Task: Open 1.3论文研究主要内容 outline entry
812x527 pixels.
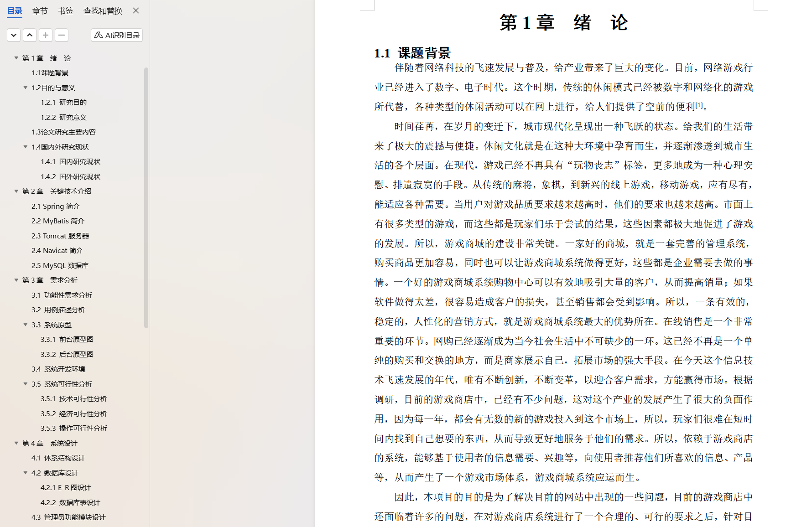Action: coord(63,132)
